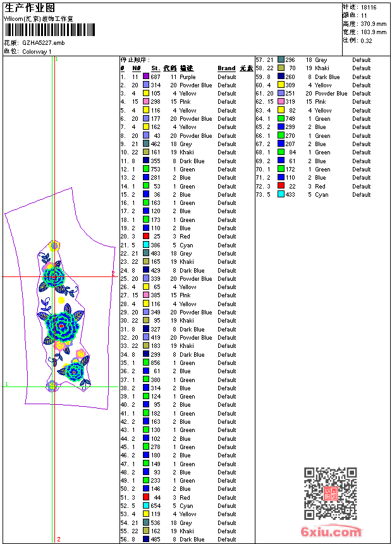Click the cyan swatch in row 73

pyautogui.click(x=281, y=194)
